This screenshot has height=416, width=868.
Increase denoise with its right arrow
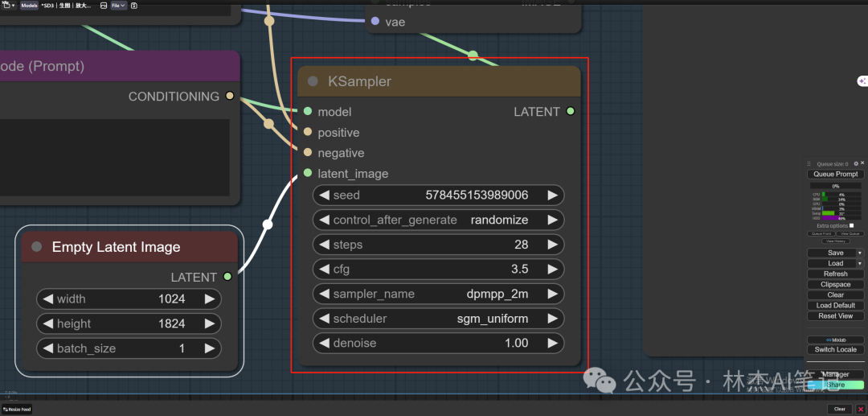coord(552,343)
